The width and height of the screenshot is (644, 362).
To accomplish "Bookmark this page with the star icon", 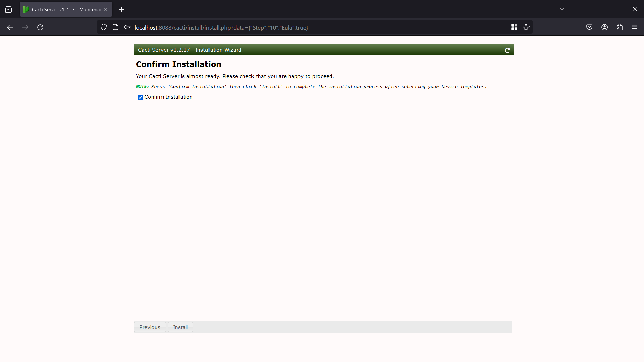I will click(526, 27).
